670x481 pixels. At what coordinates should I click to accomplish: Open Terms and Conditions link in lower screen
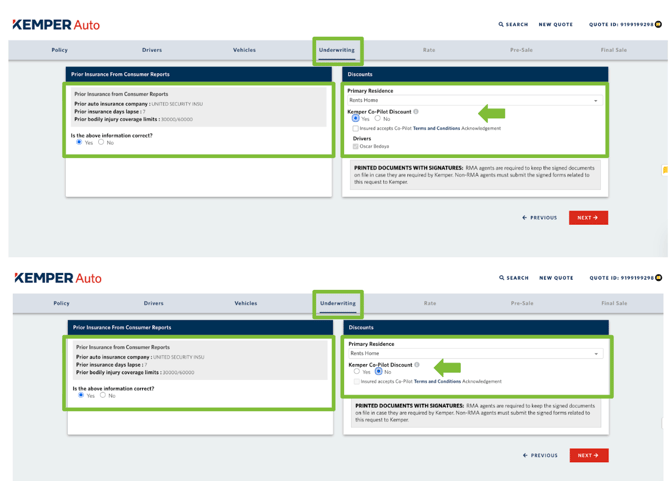click(x=437, y=381)
